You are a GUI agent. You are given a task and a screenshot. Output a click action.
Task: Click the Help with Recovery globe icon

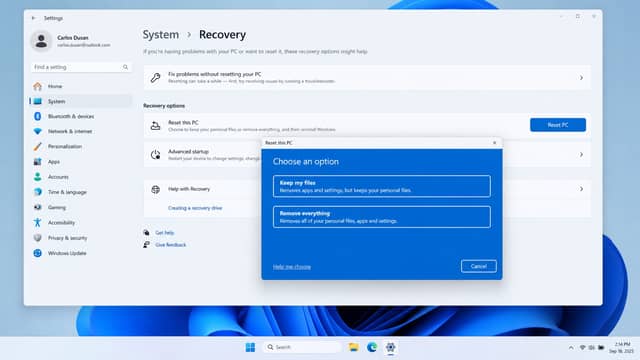click(156, 189)
